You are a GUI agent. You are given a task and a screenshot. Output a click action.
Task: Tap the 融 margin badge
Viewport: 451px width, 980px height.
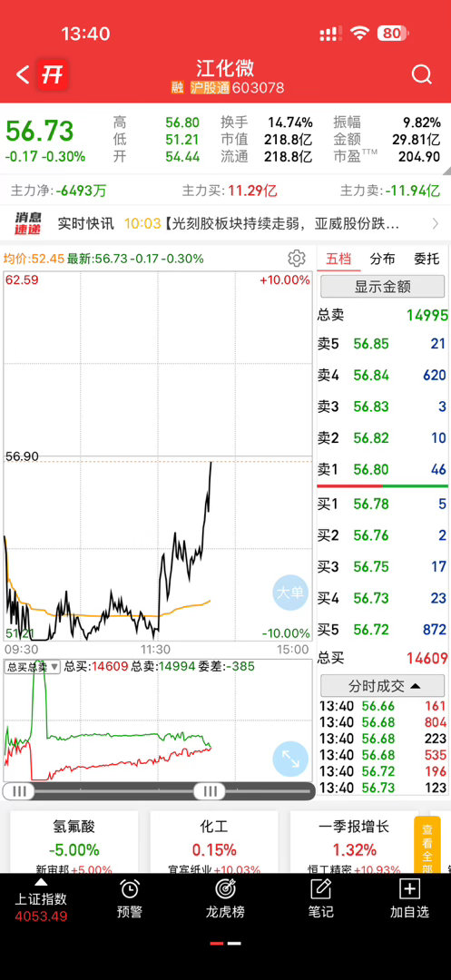coord(177,87)
